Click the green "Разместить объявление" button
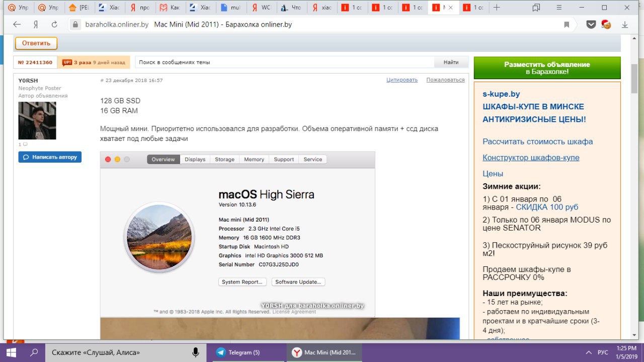 coord(547,68)
